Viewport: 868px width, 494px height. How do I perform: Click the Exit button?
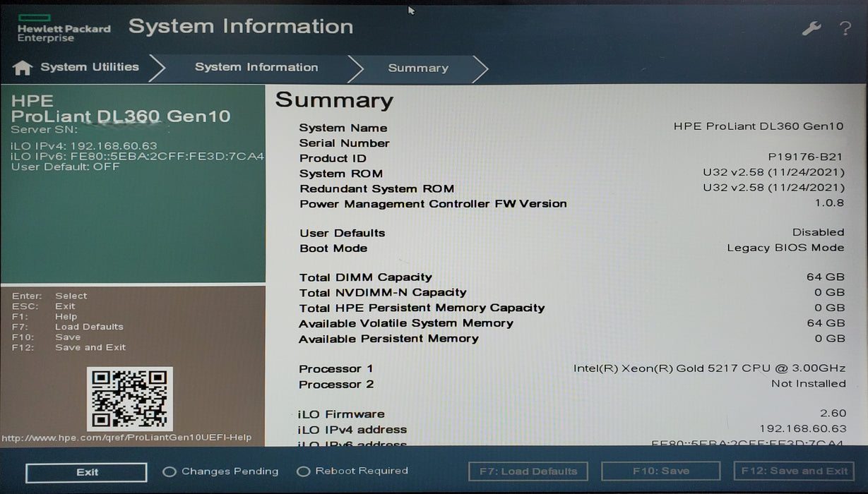click(x=87, y=472)
